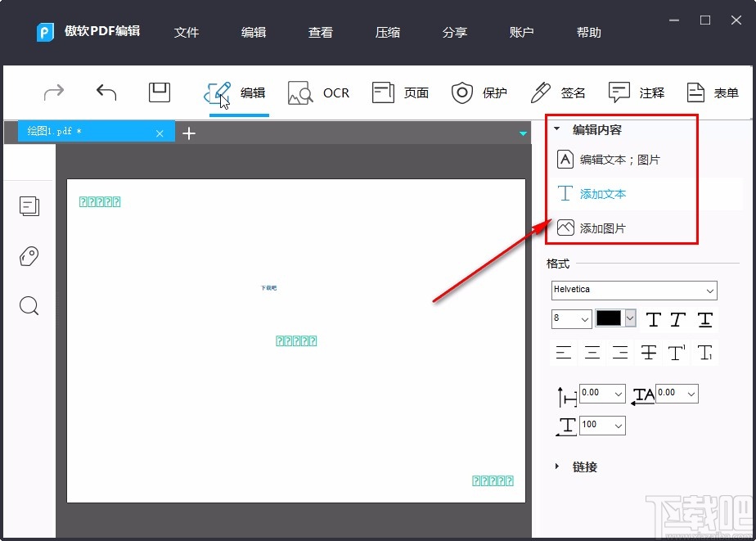Open the bookmarks panel in sidebar
This screenshot has width=756, height=541.
(x=29, y=256)
